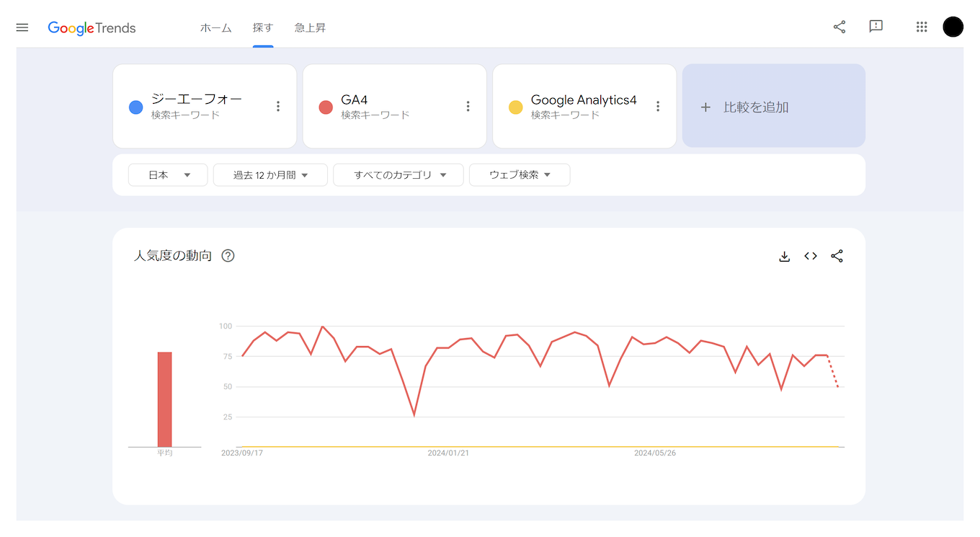Image resolution: width=980 pixels, height=537 pixels.
Task: Click the red 平均 average bar
Action: (165, 399)
